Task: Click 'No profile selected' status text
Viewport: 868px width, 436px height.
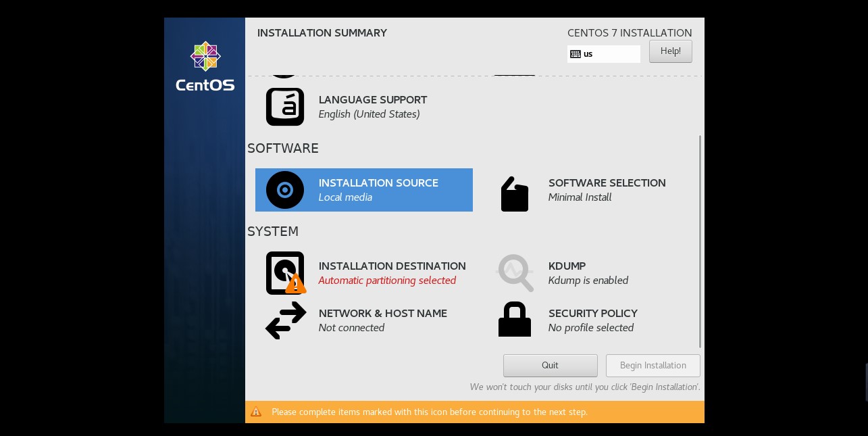Action: [x=591, y=328]
